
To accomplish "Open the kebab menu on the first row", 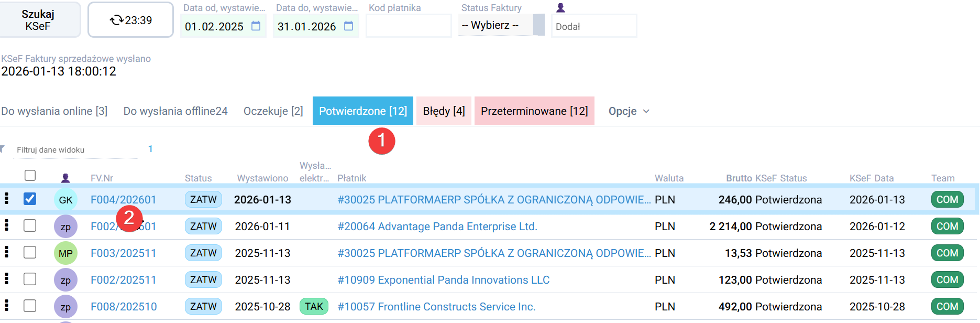I will point(7,199).
